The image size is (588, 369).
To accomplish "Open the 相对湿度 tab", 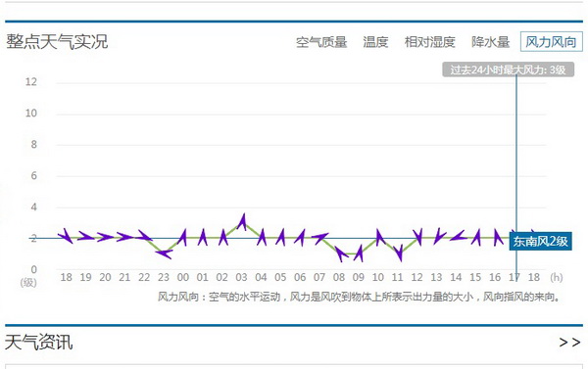I will coord(430,42).
